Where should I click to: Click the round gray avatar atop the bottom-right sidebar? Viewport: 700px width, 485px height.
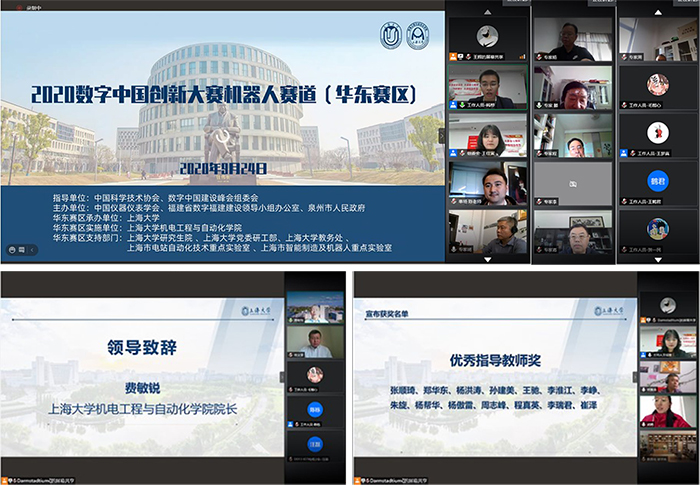coord(670,305)
